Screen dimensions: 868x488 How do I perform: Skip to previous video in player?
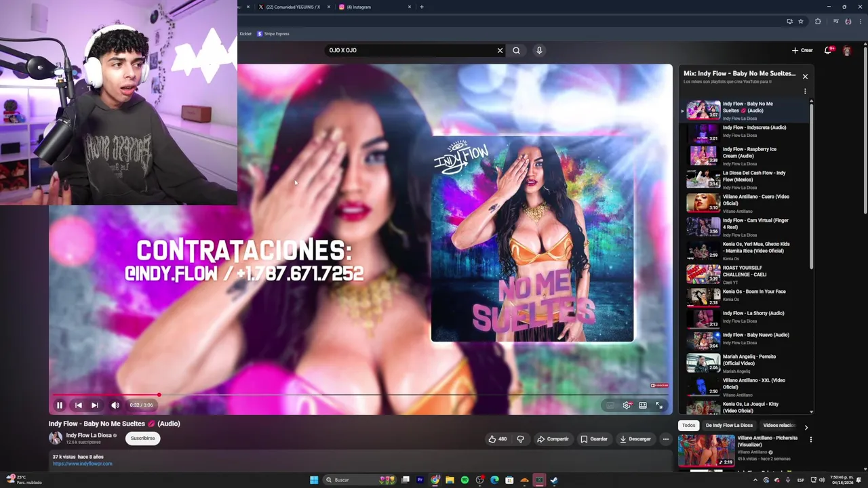tap(79, 405)
